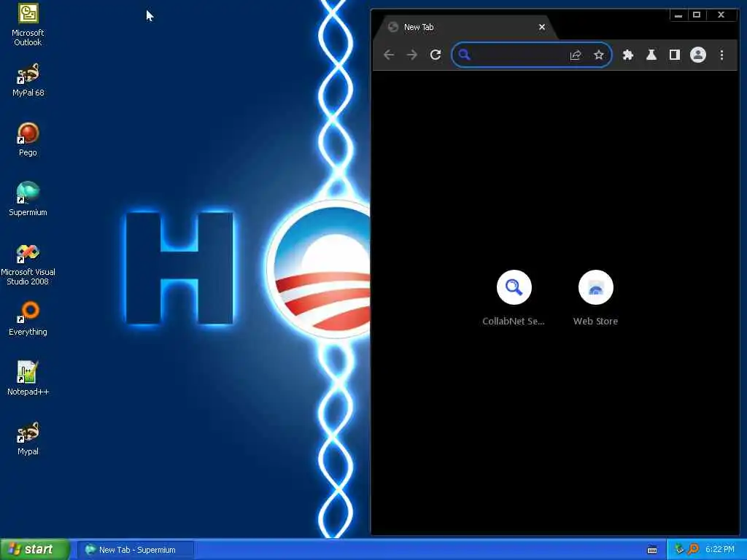747x560 pixels.
Task: Reload the current page
Action: (436, 55)
